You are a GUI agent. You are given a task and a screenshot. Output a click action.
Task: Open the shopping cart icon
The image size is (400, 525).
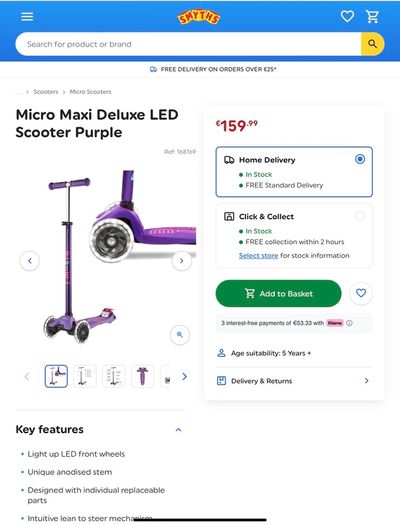pos(372,16)
